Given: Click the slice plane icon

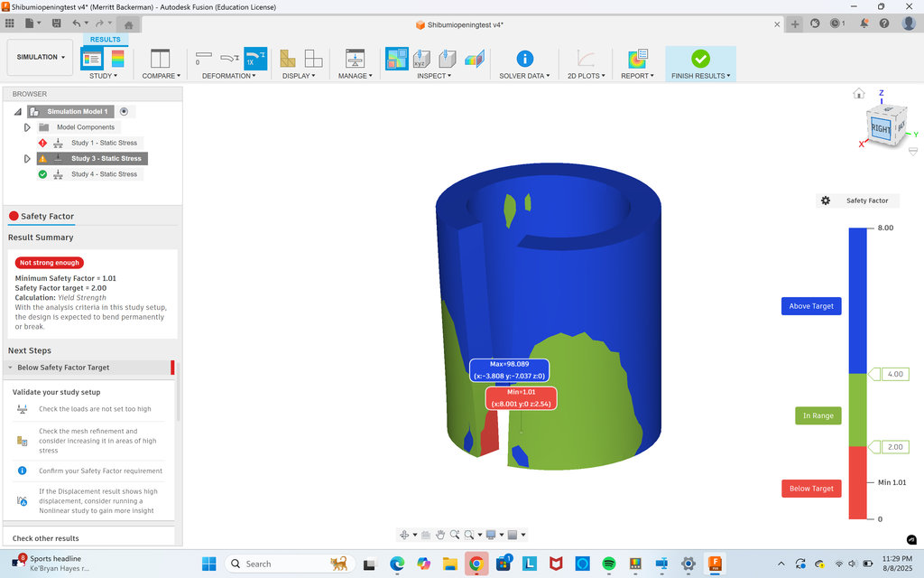Looking at the screenshot, I should coord(475,59).
